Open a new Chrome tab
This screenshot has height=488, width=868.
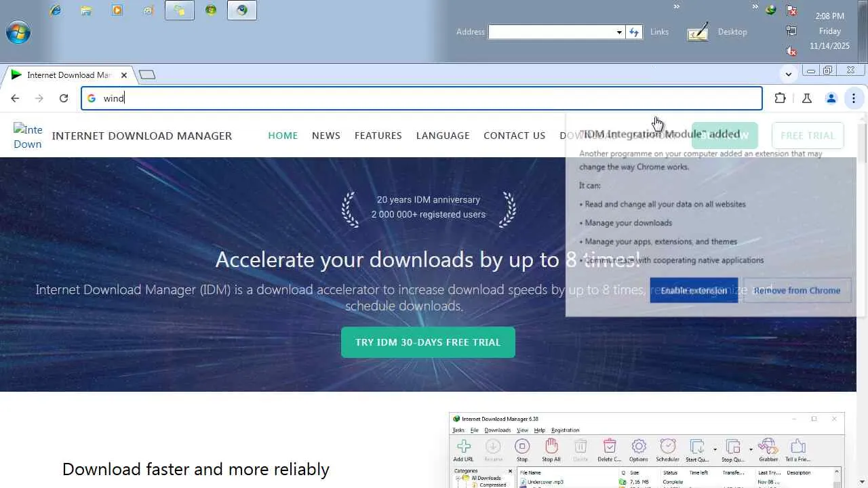click(x=147, y=75)
